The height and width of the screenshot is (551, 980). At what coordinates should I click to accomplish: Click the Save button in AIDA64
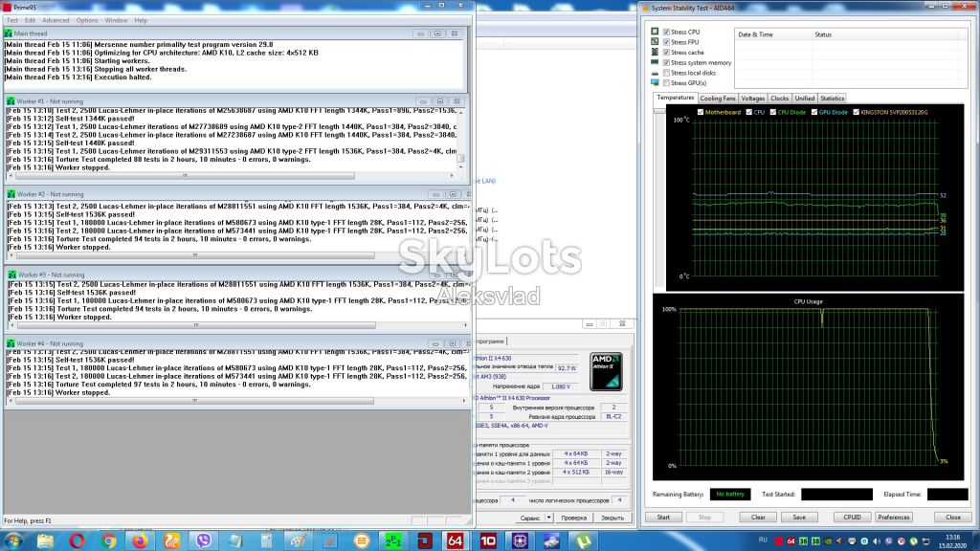[x=799, y=518]
